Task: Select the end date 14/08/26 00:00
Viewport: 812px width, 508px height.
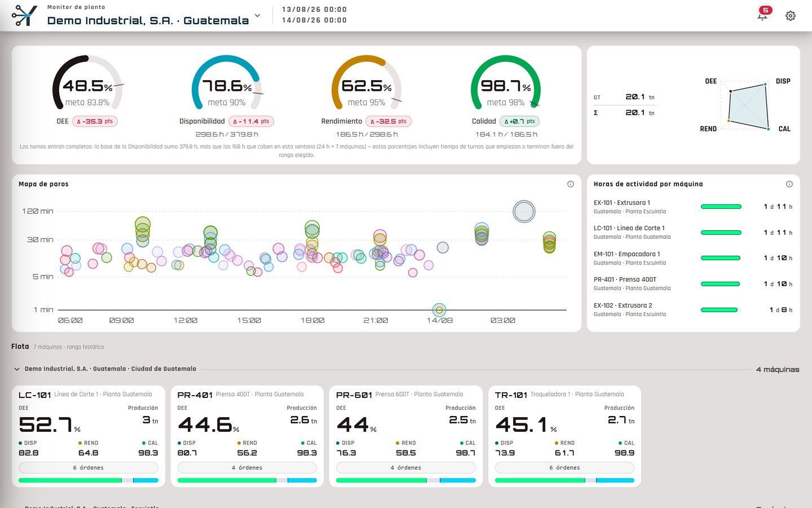Action: click(314, 20)
